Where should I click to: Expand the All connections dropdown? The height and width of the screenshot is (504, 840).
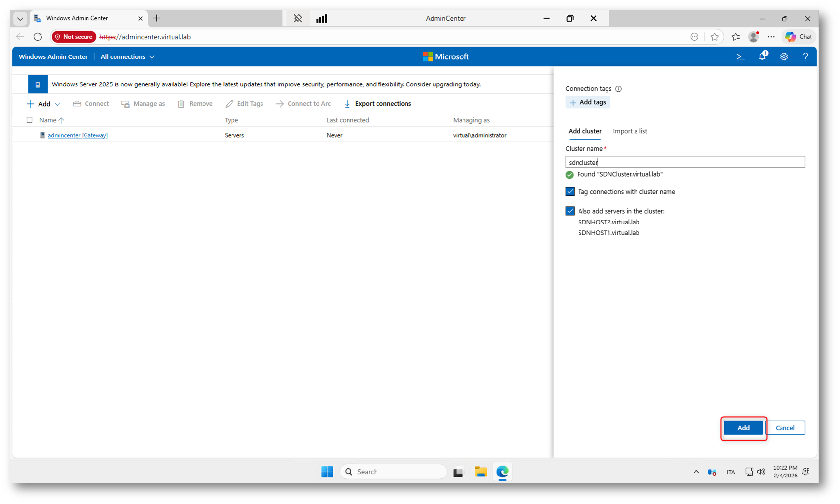tap(128, 57)
